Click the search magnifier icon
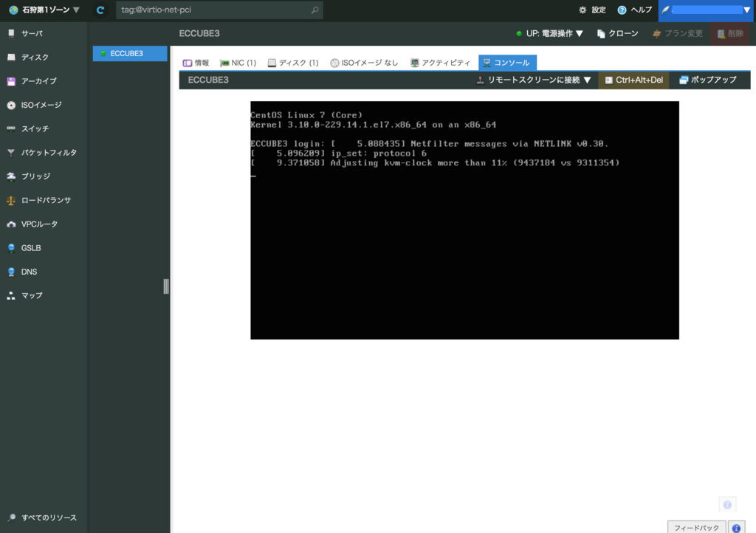This screenshot has height=533, width=756. pos(315,10)
